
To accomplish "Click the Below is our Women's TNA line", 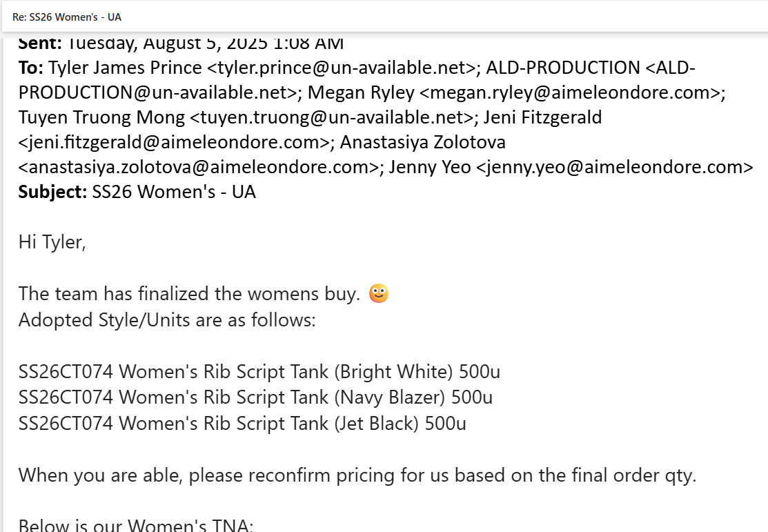I will [x=136, y=526].
